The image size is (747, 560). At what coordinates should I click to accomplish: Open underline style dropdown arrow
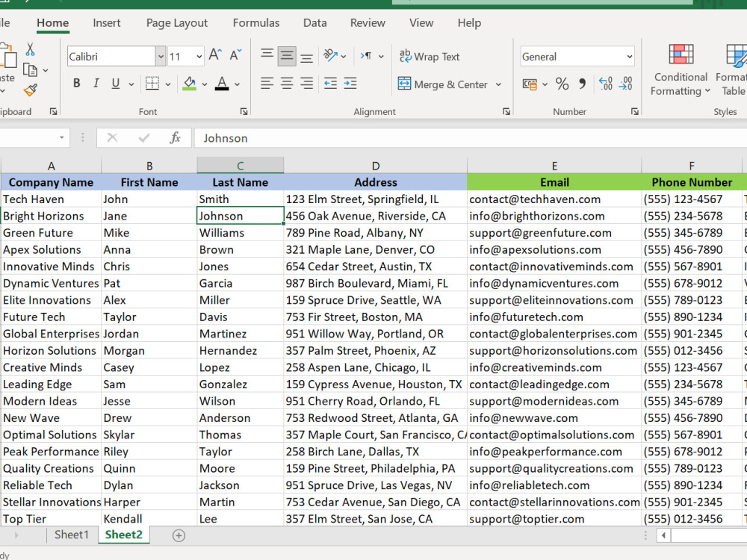(x=131, y=85)
